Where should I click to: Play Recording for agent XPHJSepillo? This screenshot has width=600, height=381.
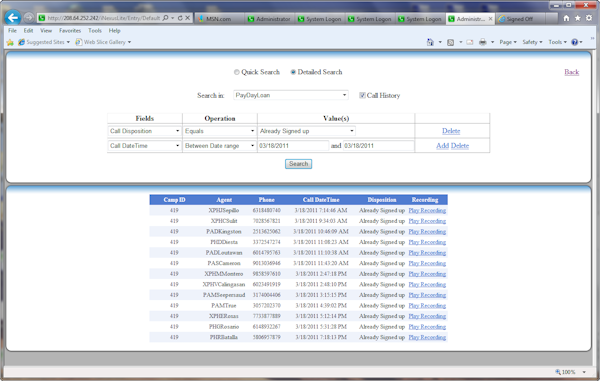coord(427,210)
